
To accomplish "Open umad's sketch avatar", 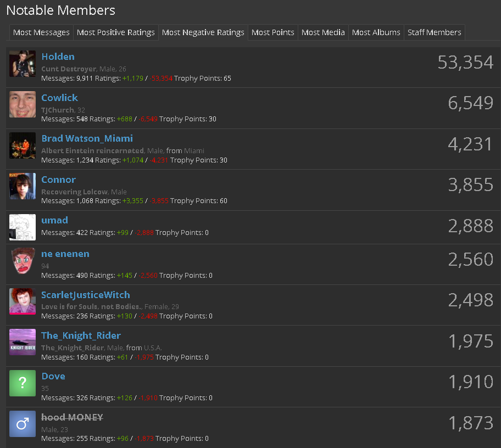I will (x=23, y=227).
